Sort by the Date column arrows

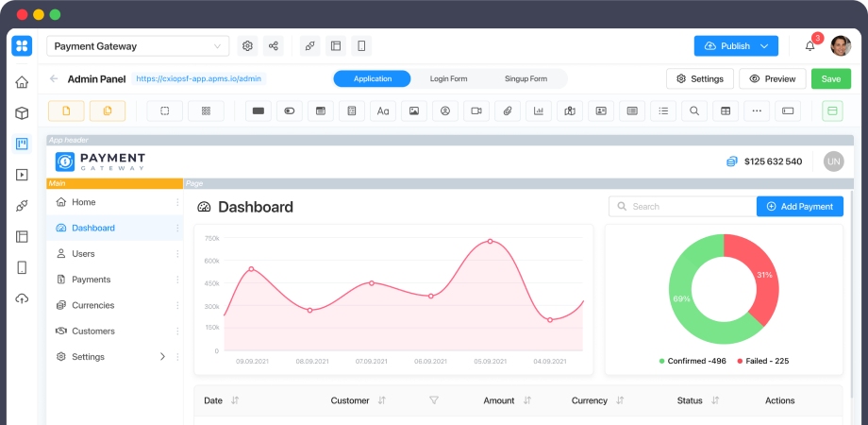coord(235,400)
